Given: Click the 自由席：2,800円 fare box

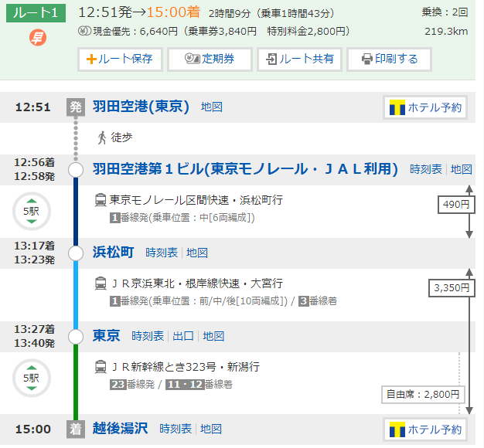Looking at the screenshot, I should [425, 395].
